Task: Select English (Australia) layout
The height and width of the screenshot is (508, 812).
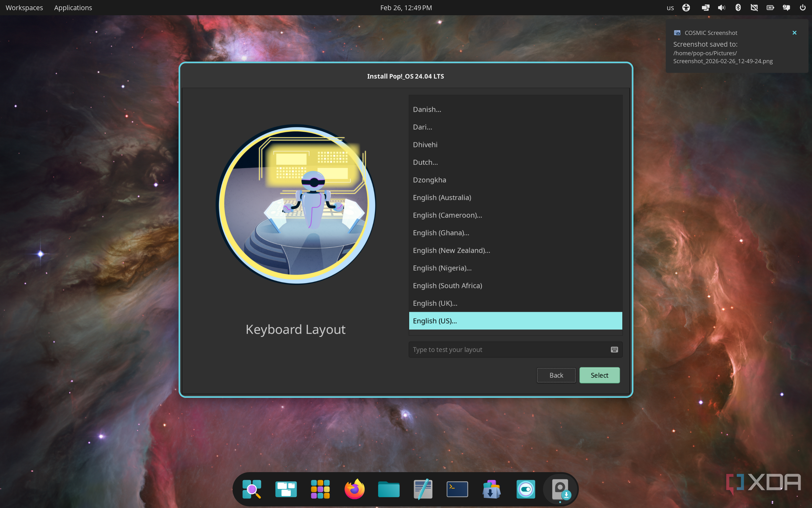Action: pos(515,197)
